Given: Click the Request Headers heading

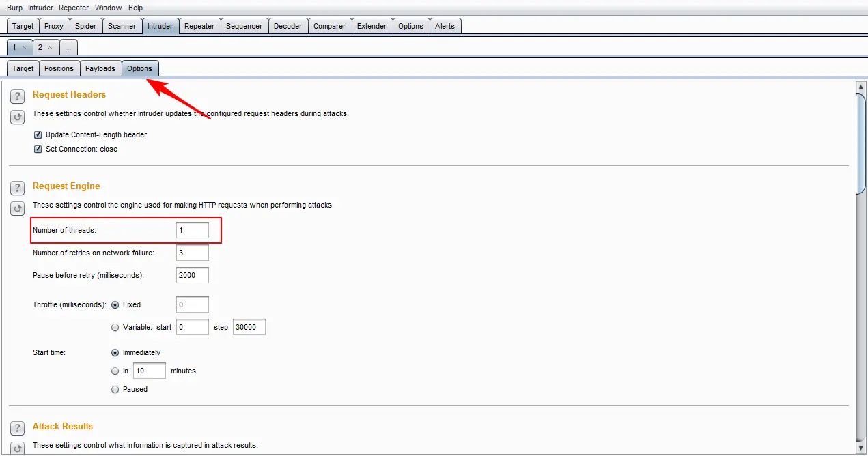Looking at the screenshot, I should point(69,94).
